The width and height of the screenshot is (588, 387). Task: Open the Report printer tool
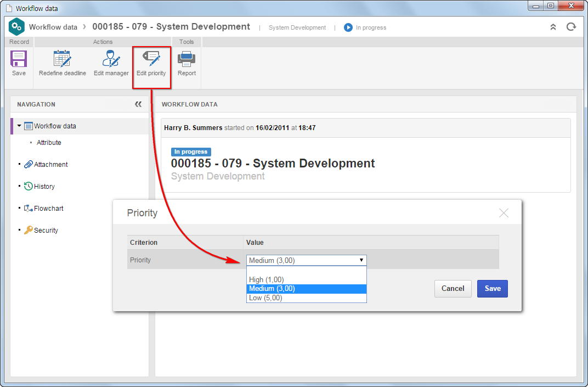[186, 59]
